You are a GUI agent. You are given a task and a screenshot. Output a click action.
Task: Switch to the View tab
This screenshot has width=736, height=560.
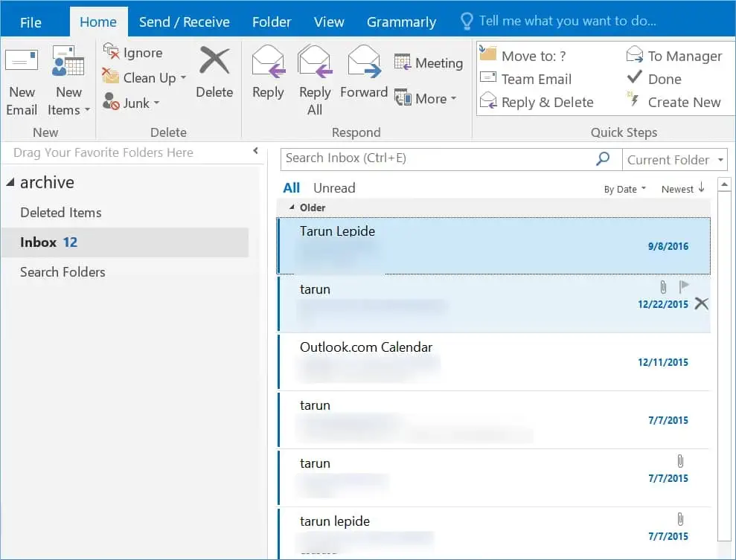(329, 22)
